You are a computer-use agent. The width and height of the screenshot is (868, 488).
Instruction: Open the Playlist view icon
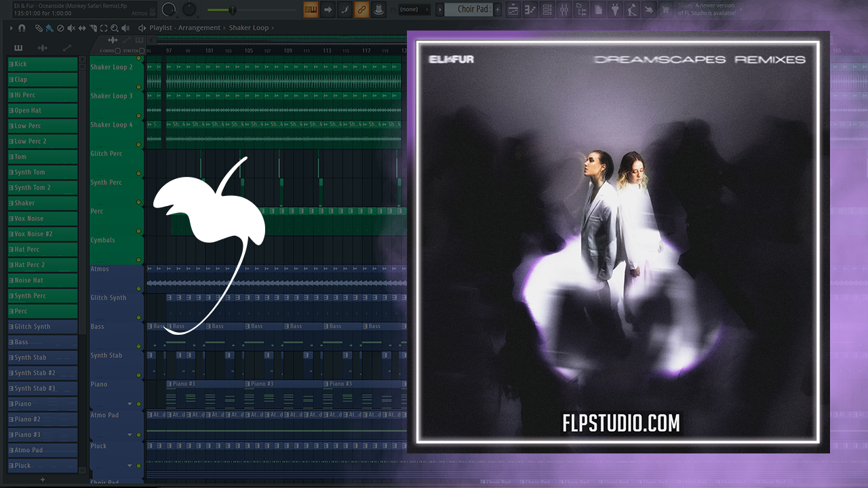[513, 9]
